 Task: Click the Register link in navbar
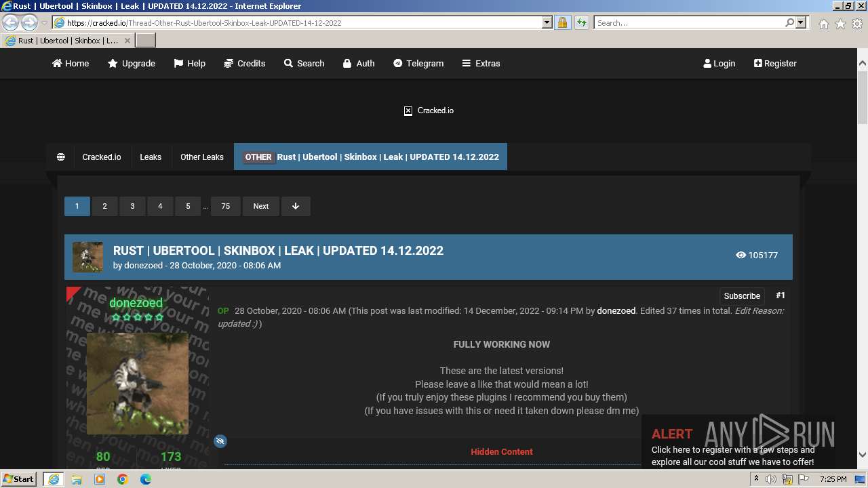[775, 63]
